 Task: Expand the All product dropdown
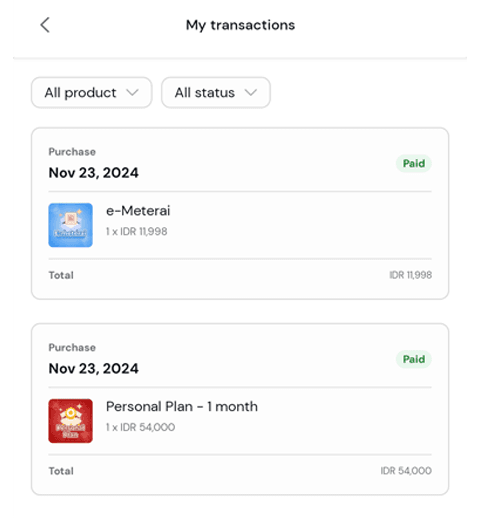point(92,93)
